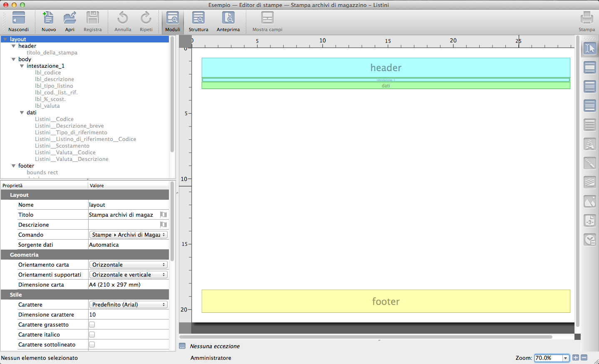Viewport: 599px width, 364px height.
Task: Check the Carattere sottolineato checkbox
Action: tap(92, 344)
